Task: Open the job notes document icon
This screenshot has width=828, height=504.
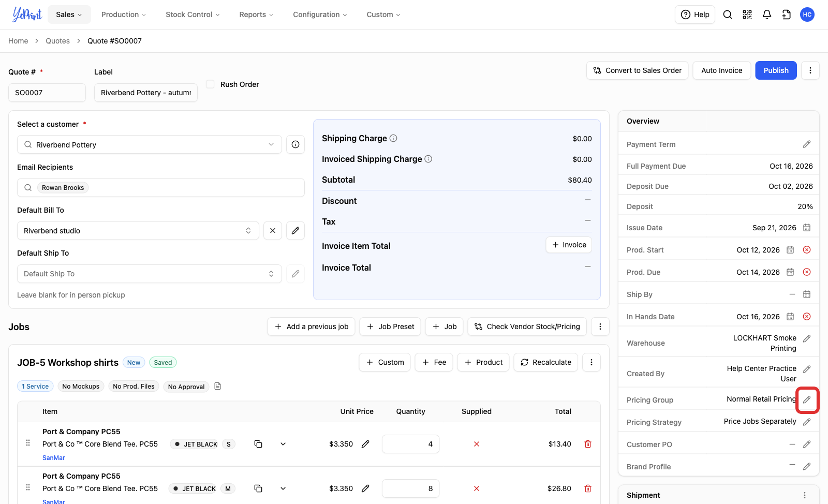Action: coord(218,387)
